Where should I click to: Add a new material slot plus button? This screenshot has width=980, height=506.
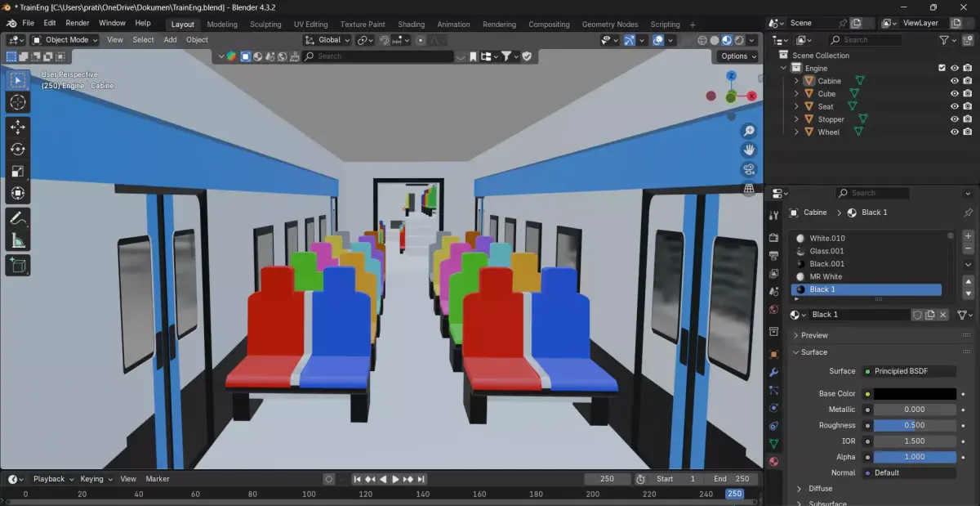(x=969, y=236)
